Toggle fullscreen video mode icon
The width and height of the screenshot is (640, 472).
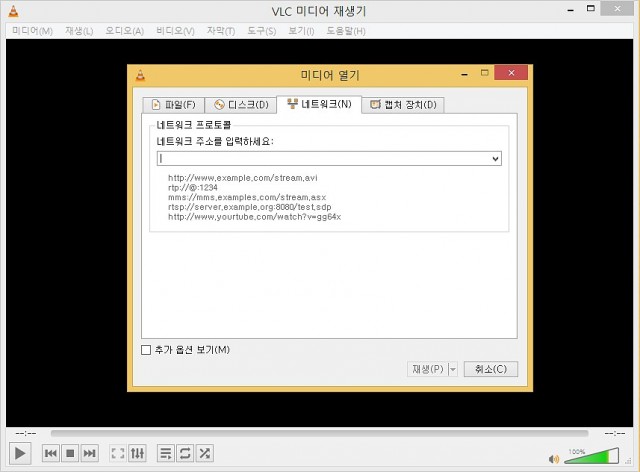tap(118, 453)
